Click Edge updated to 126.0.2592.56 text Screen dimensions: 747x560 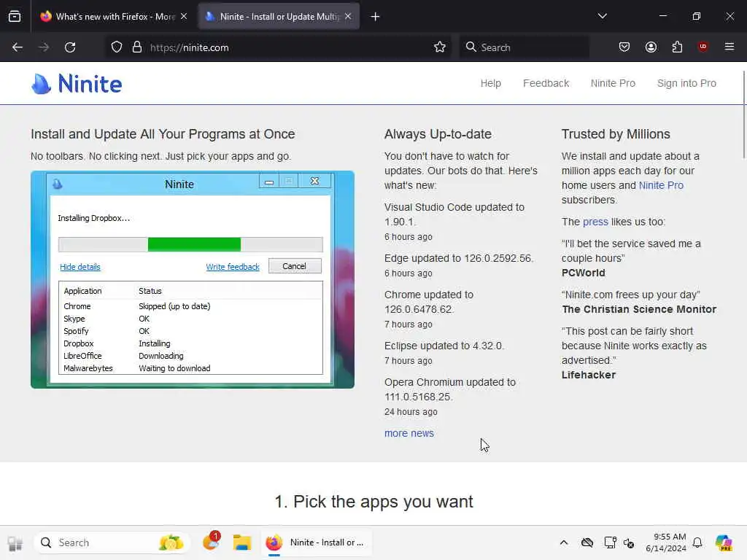(x=459, y=258)
